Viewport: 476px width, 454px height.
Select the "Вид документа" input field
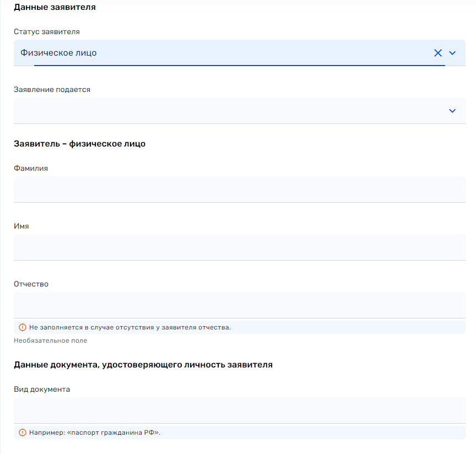click(239, 410)
